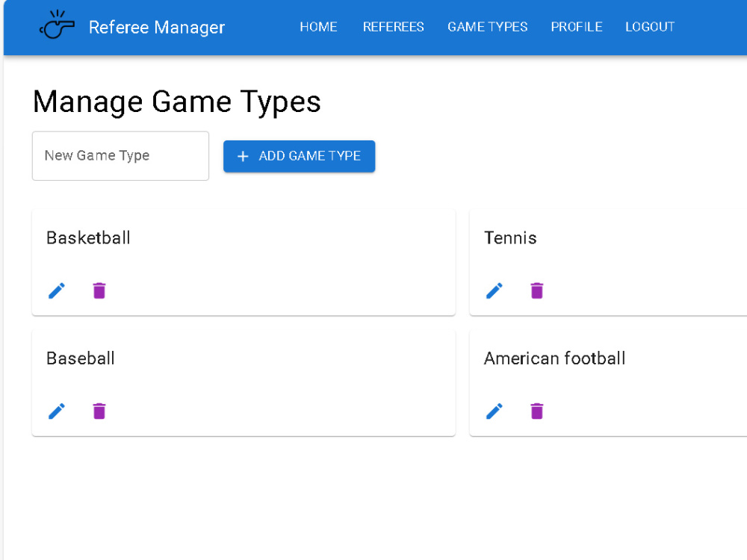
Task: Open the Referees page
Action: pos(393,27)
